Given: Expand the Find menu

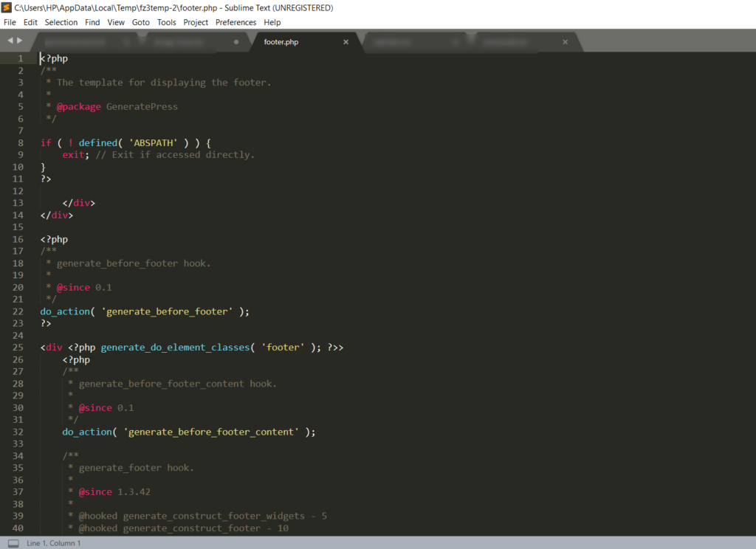Looking at the screenshot, I should click(92, 22).
